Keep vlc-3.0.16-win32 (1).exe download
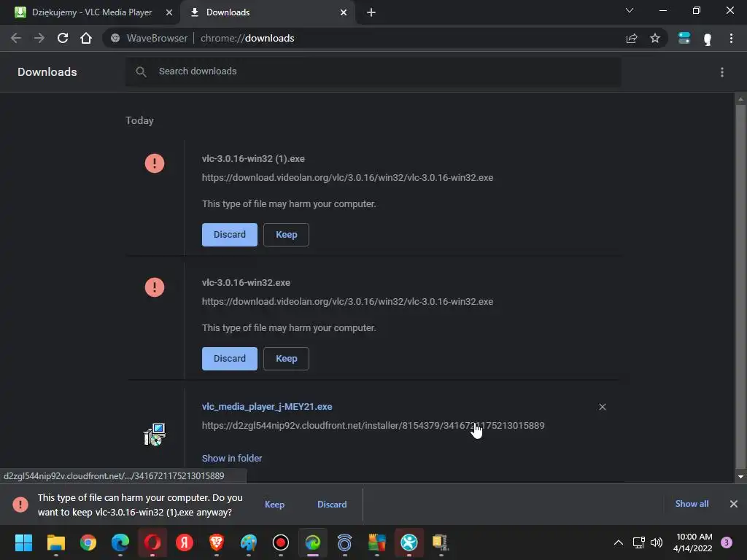 click(286, 235)
